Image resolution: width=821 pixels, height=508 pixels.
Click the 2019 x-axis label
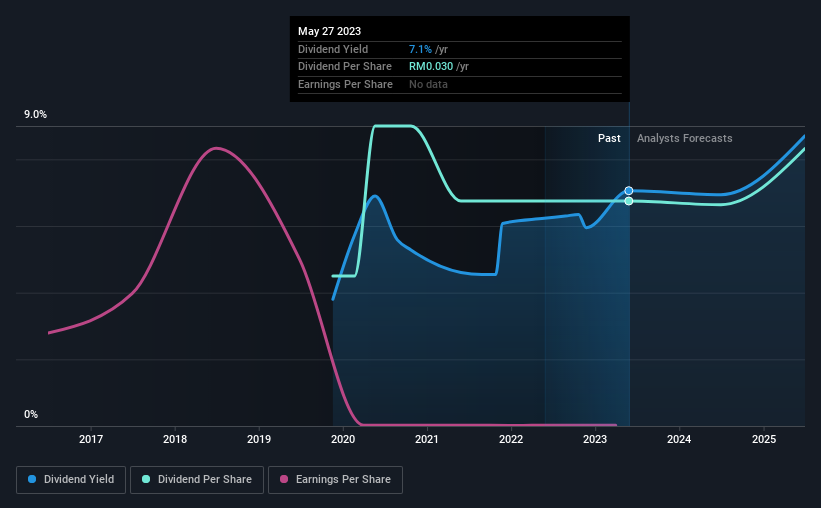(259, 439)
